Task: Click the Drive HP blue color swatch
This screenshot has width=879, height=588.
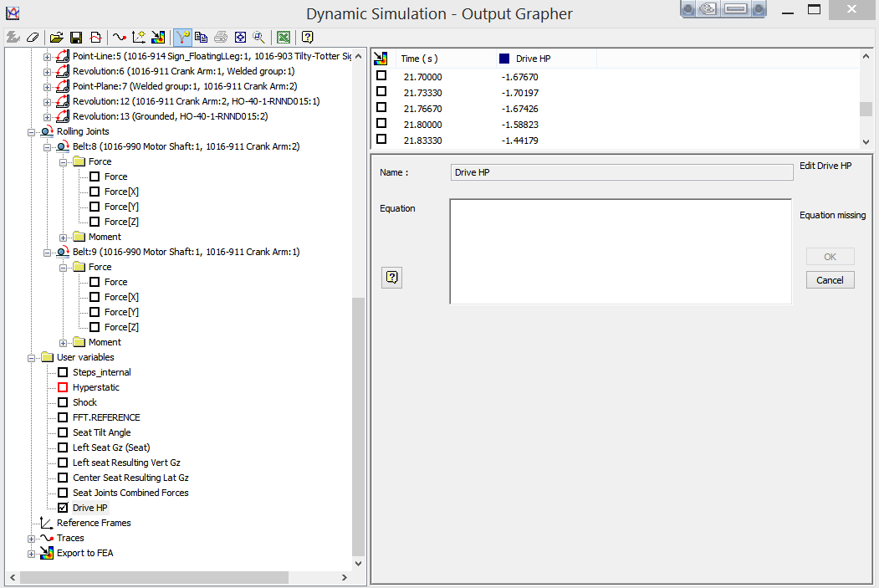Action: [504, 59]
